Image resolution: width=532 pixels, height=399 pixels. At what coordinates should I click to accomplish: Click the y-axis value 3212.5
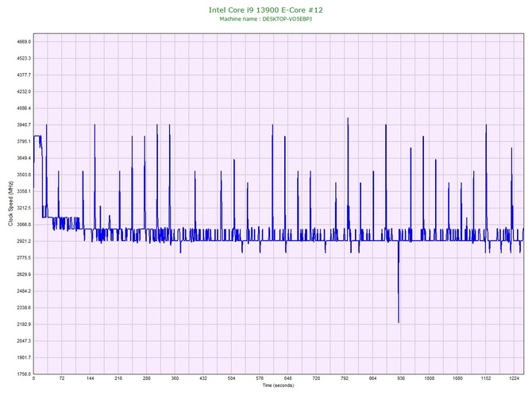(x=24, y=208)
